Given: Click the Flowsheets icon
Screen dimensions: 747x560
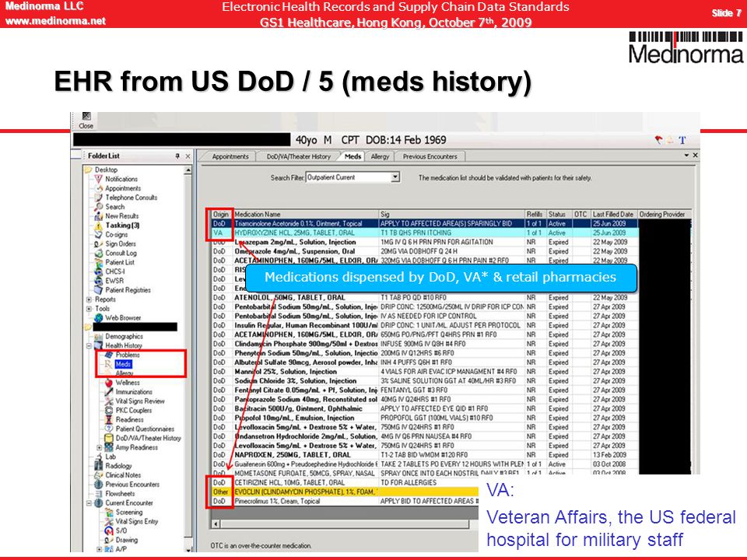Looking at the screenshot, I should [99, 493].
